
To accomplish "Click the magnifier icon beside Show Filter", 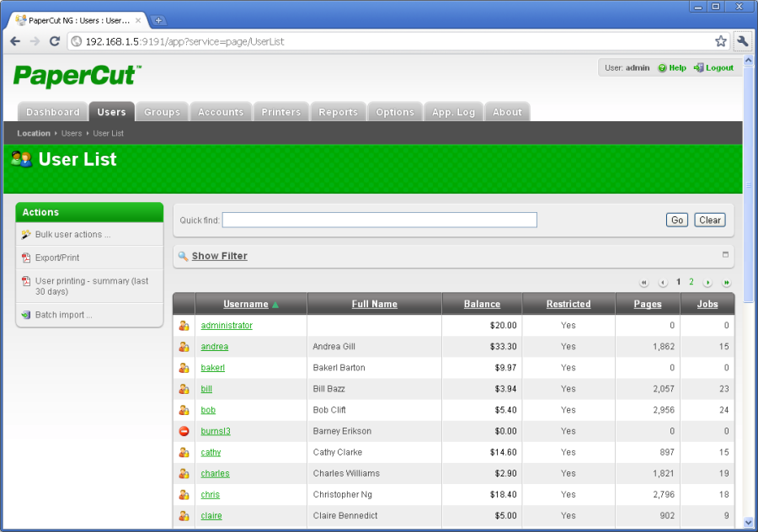I will click(x=183, y=256).
